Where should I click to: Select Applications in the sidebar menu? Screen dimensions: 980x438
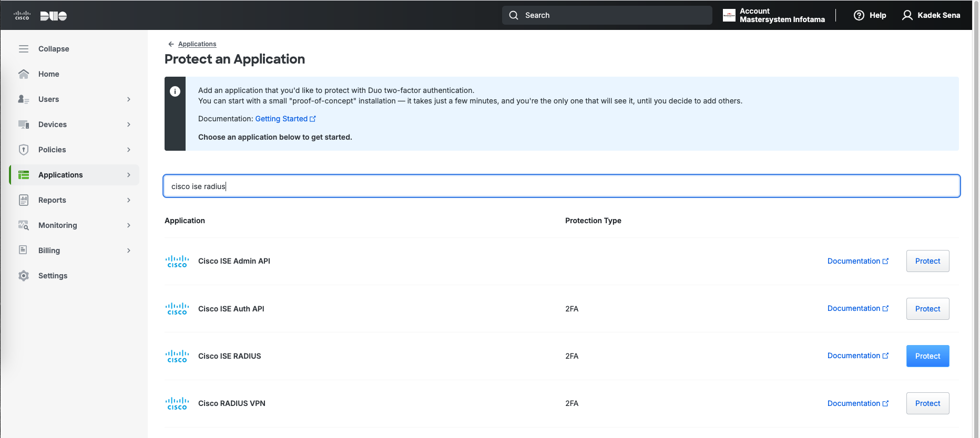pyautogui.click(x=60, y=175)
